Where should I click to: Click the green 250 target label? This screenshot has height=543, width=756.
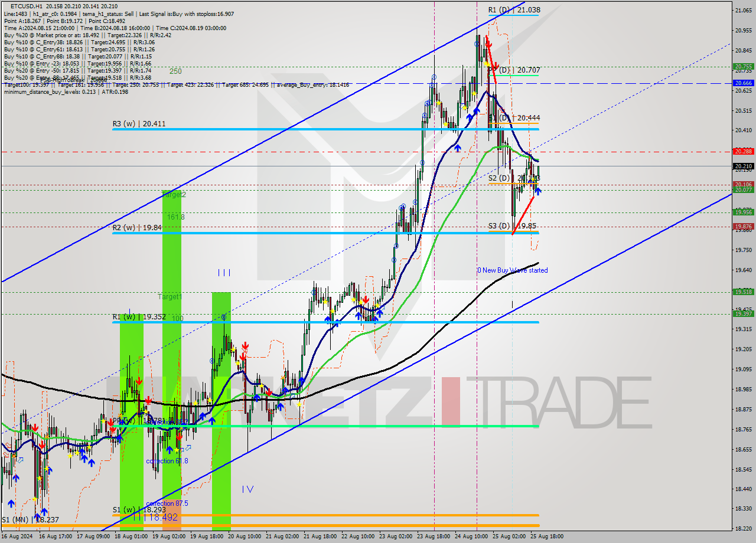(175, 71)
